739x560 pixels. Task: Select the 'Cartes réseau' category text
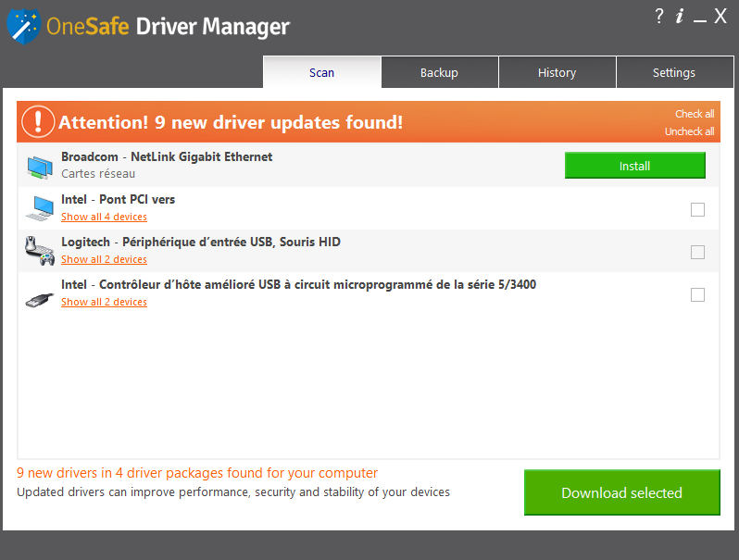pos(98,173)
